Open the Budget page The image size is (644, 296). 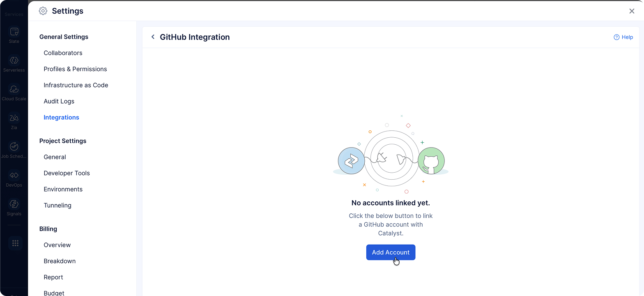click(54, 293)
